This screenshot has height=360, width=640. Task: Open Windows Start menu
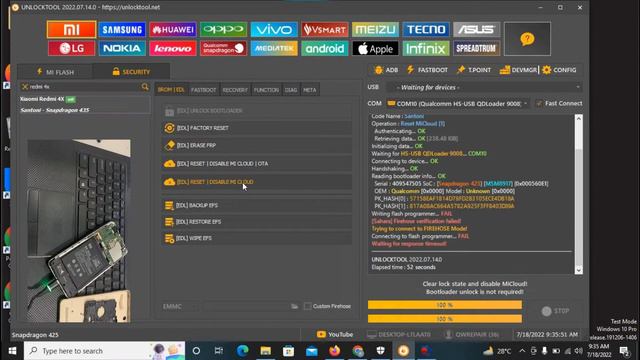(x=12, y=351)
